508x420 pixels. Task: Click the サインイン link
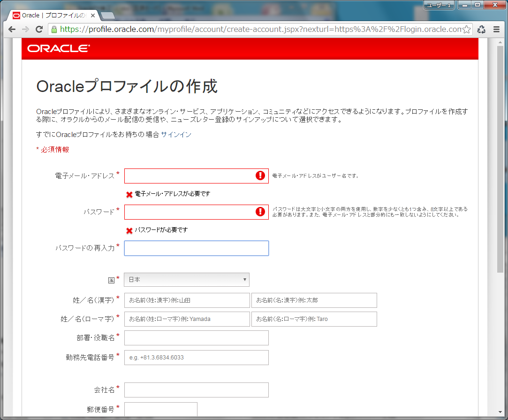pos(176,135)
